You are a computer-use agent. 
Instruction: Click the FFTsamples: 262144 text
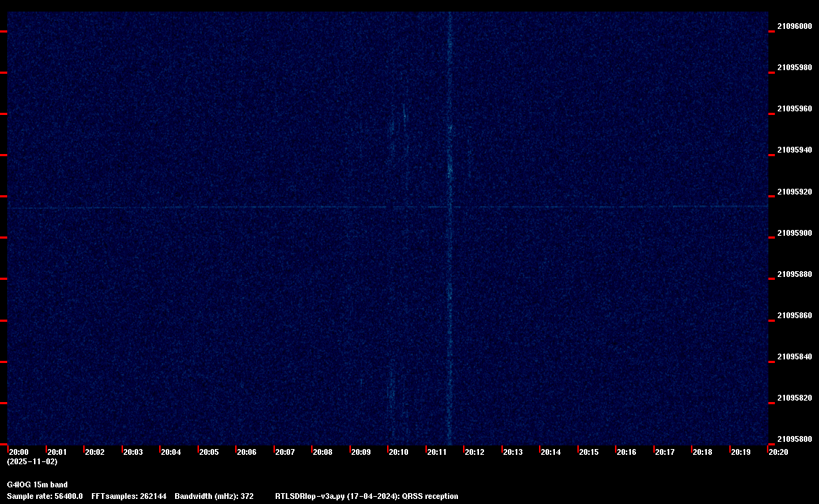click(129, 496)
